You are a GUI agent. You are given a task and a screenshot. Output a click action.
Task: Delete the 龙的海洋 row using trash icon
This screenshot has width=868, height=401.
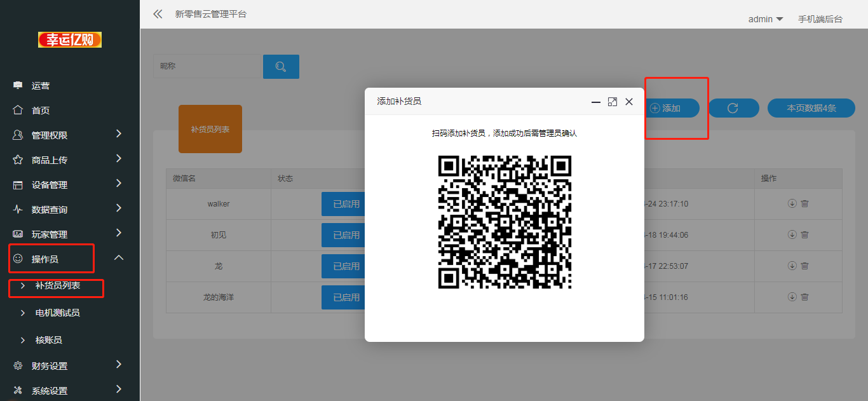(804, 297)
